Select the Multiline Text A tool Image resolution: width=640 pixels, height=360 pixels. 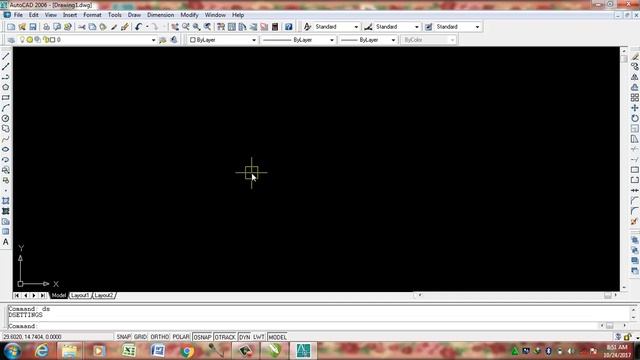pyautogui.click(x=6, y=242)
